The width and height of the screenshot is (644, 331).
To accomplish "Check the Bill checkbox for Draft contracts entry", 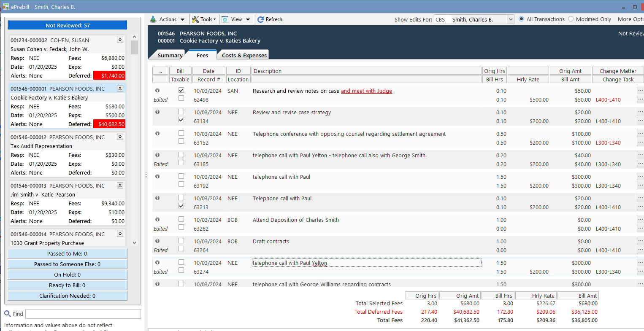I will [x=181, y=241].
